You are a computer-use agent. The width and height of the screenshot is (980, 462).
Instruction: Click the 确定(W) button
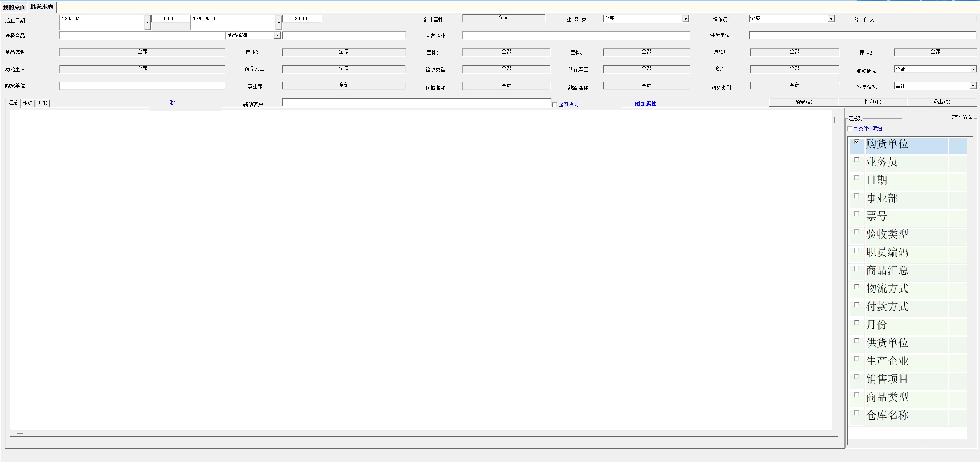pos(804,102)
